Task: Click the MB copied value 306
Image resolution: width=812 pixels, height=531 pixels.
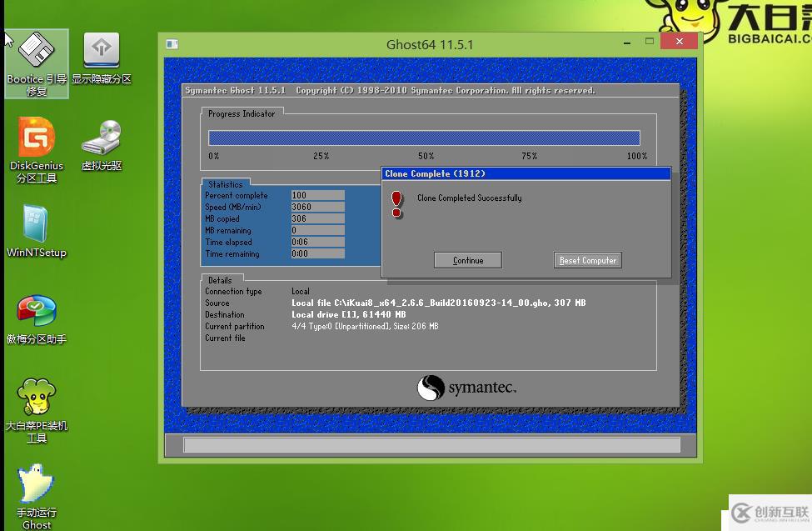Action: click(317, 218)
